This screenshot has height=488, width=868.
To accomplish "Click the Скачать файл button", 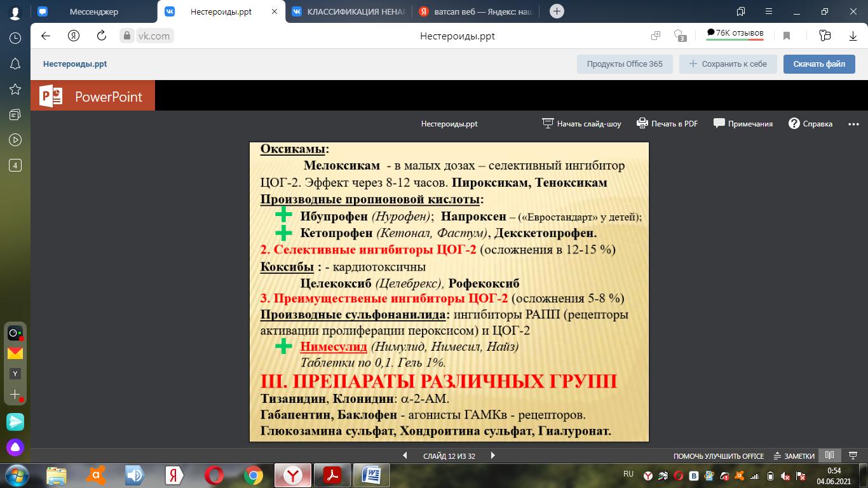I will (818, 64).
